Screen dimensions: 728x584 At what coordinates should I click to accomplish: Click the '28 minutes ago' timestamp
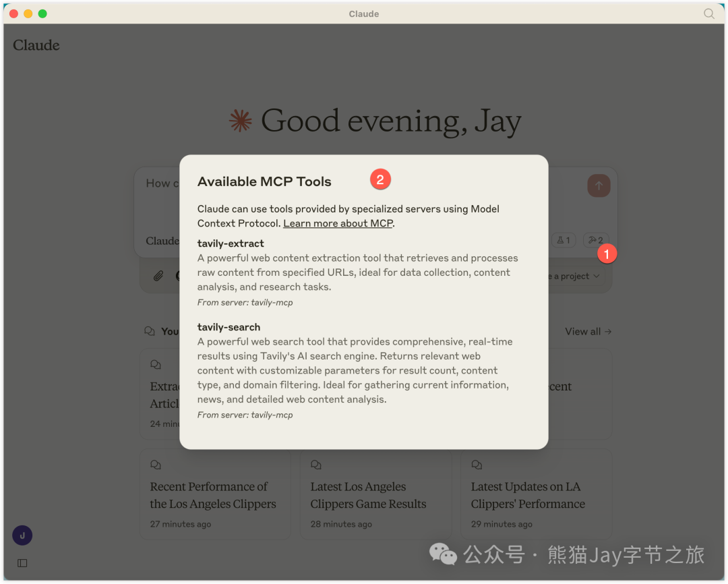(x=341, y=524)
